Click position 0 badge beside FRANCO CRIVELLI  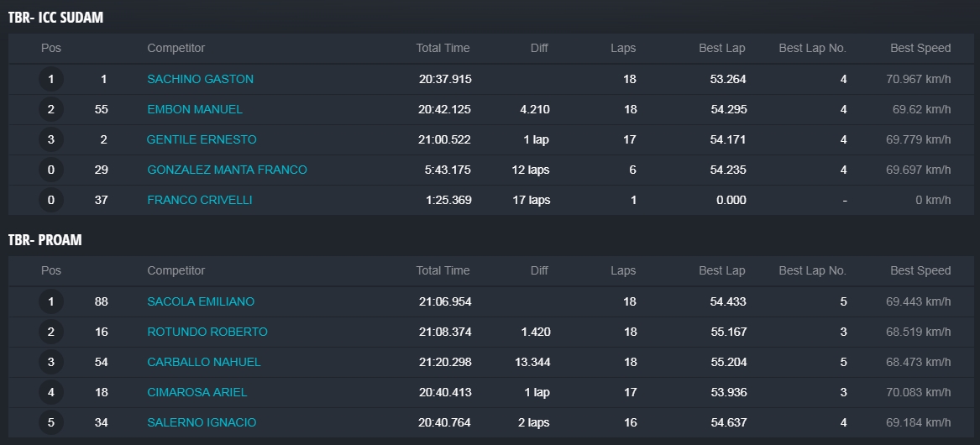pyautogui.click(x=51, y=200)
